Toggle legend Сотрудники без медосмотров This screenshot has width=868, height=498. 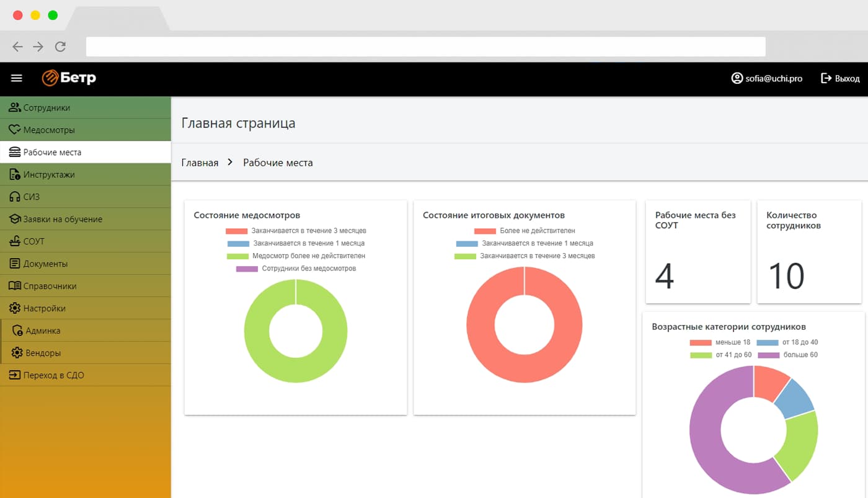(296, 269)
